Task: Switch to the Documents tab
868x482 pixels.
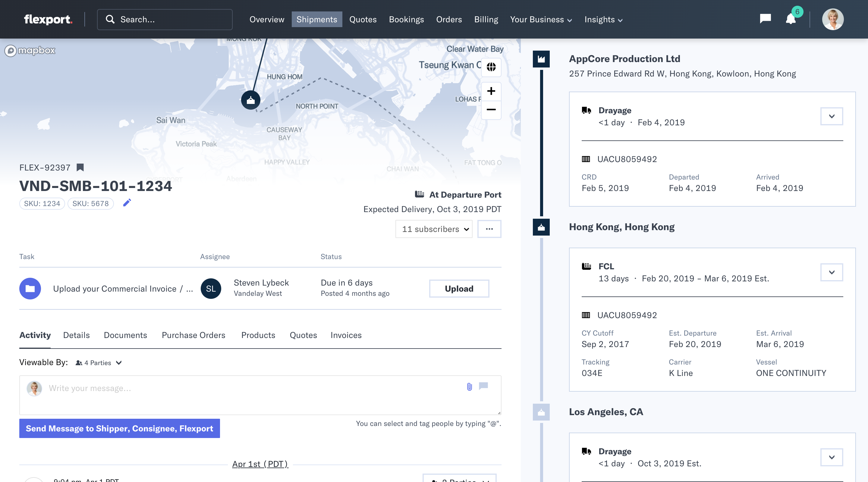Action: pyautogui.click(x=125, y=335)
